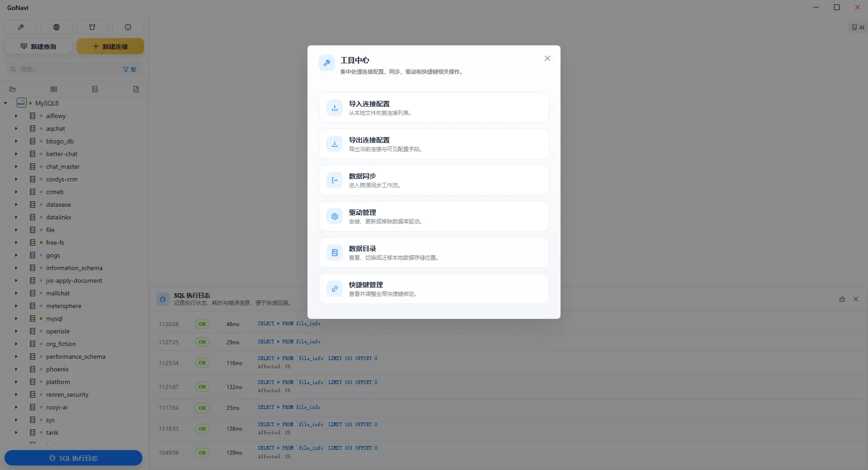Clear SQL log using the trash icon

pyautogui.click(x=842, y=299)
